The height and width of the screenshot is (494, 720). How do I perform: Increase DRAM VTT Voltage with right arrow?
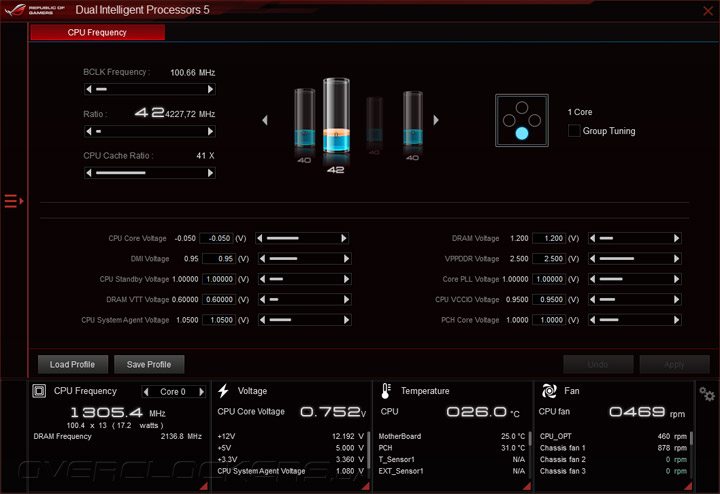point(346,299)
